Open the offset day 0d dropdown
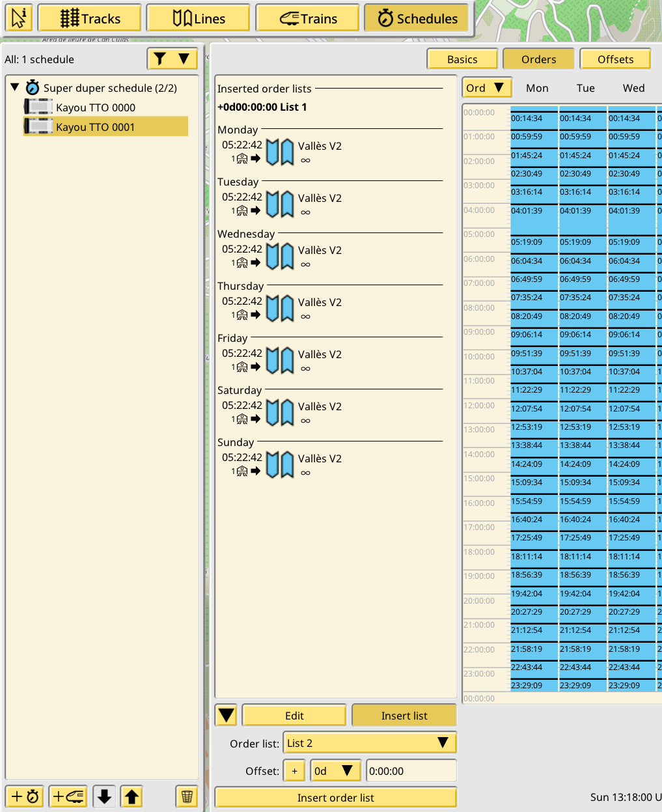The image size is (662, 812). 335,771
